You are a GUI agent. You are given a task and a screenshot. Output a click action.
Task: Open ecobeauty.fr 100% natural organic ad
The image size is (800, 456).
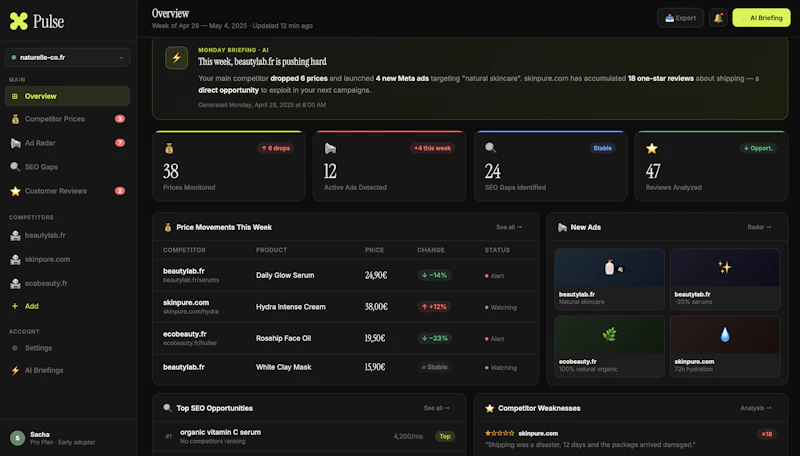609,346
